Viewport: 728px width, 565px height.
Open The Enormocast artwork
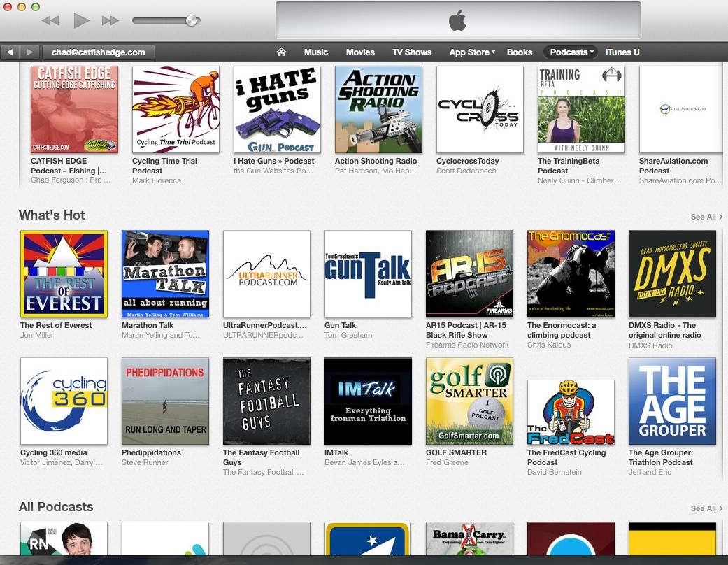(571, 274)
